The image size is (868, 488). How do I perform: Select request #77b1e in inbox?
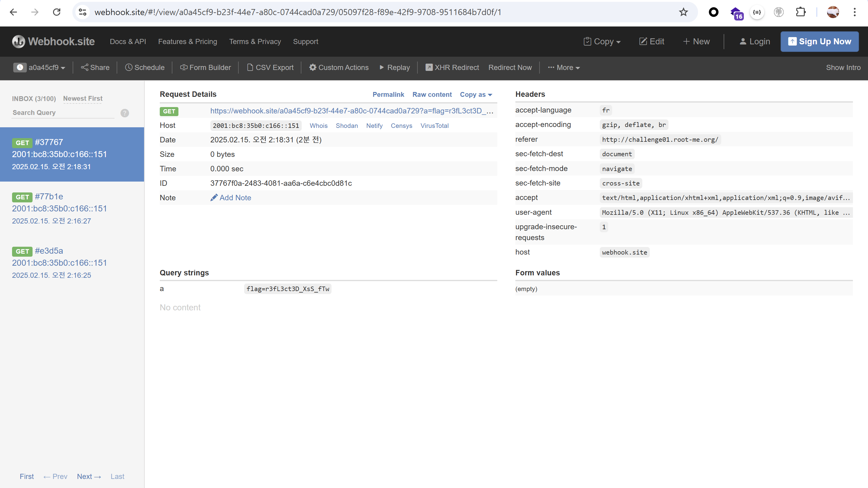pos(72,208)
